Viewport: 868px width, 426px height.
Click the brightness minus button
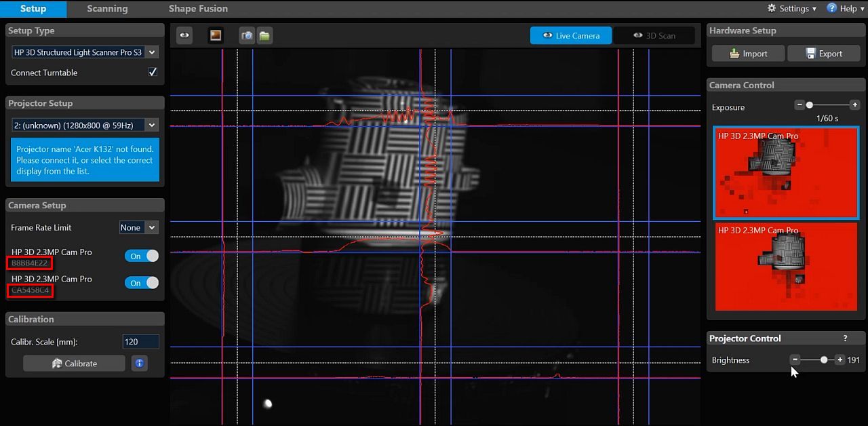(x=795, y=360)
